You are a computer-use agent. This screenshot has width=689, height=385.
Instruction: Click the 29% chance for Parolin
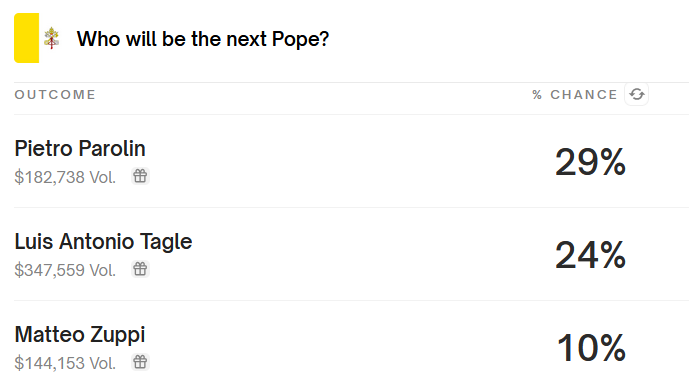pos(590,162)
